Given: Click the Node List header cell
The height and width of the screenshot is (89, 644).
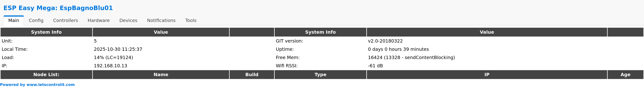Looking at the screenshot, I should click(x=46, y=74).
